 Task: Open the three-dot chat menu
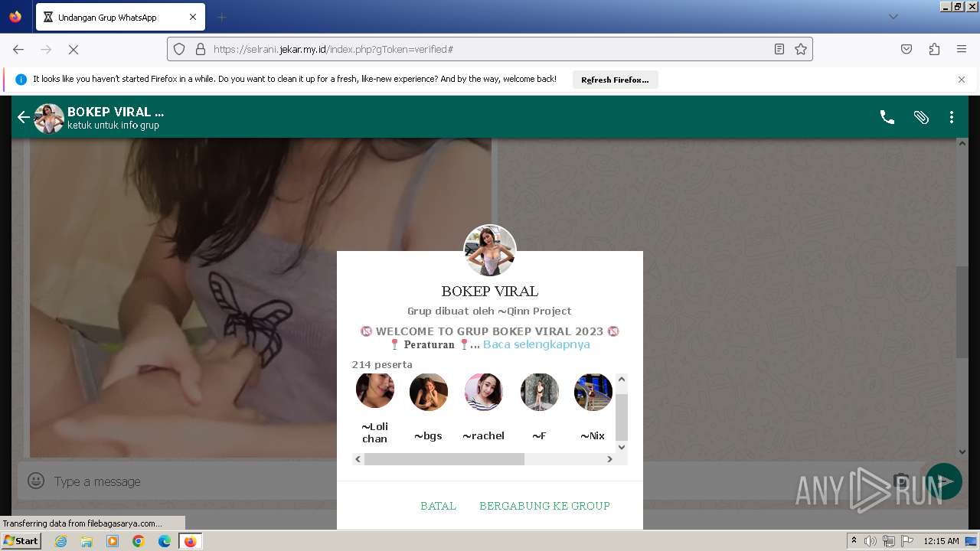coord(952,117)
